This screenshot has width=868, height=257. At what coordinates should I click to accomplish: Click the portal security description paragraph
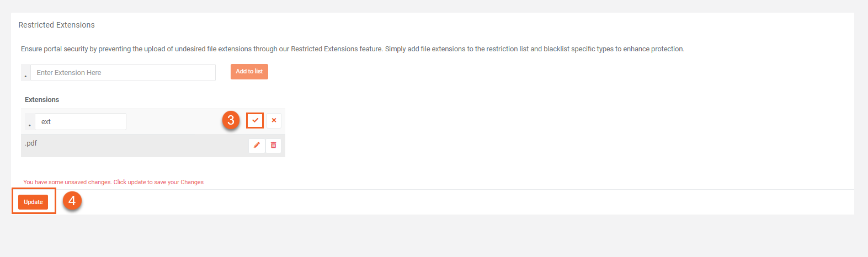[x=352, y=49]
